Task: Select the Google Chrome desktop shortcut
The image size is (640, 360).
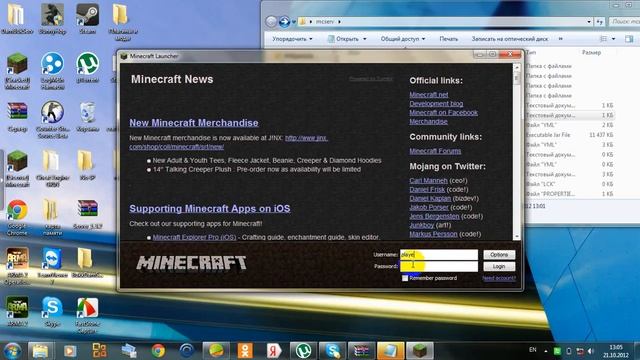Action: click(17, 217)
